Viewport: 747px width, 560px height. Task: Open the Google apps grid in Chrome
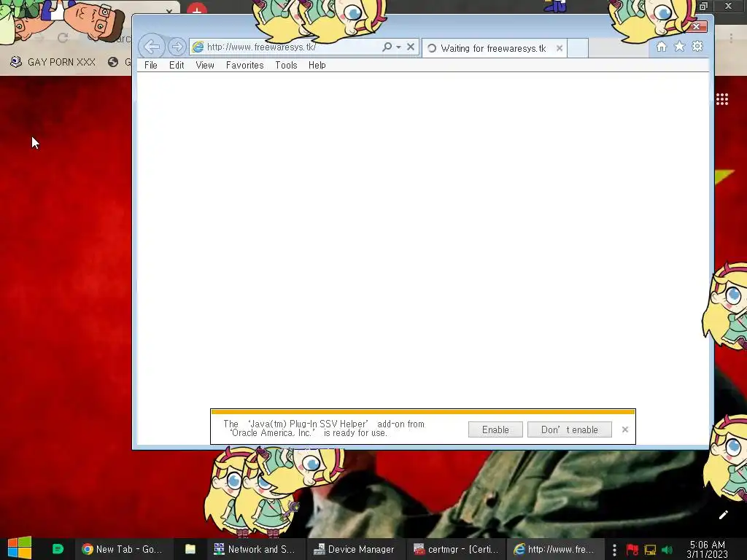tap(721, 99)
